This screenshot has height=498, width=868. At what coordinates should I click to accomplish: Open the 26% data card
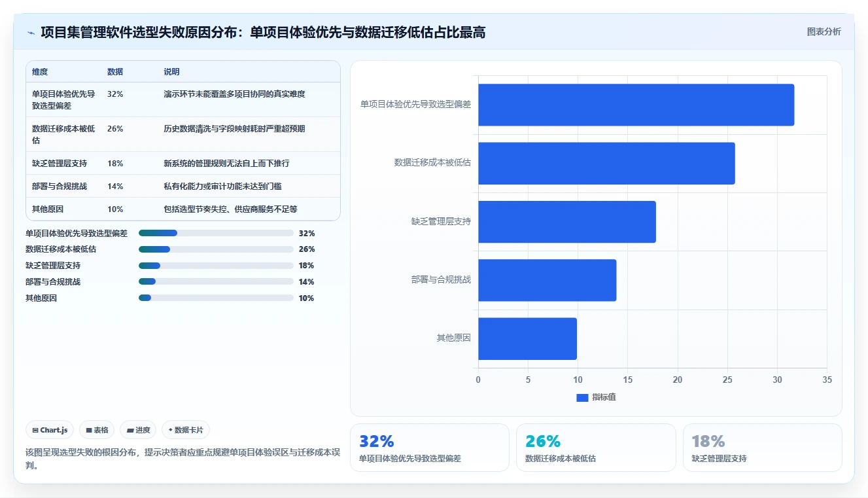coord(596,448)
